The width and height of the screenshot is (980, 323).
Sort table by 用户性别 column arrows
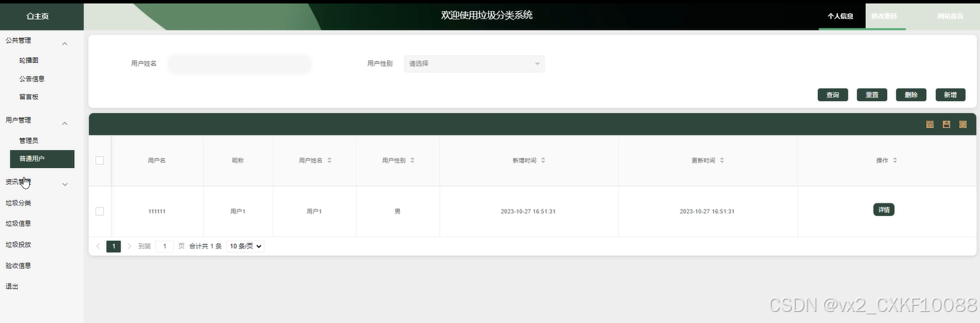coord(412,160)
